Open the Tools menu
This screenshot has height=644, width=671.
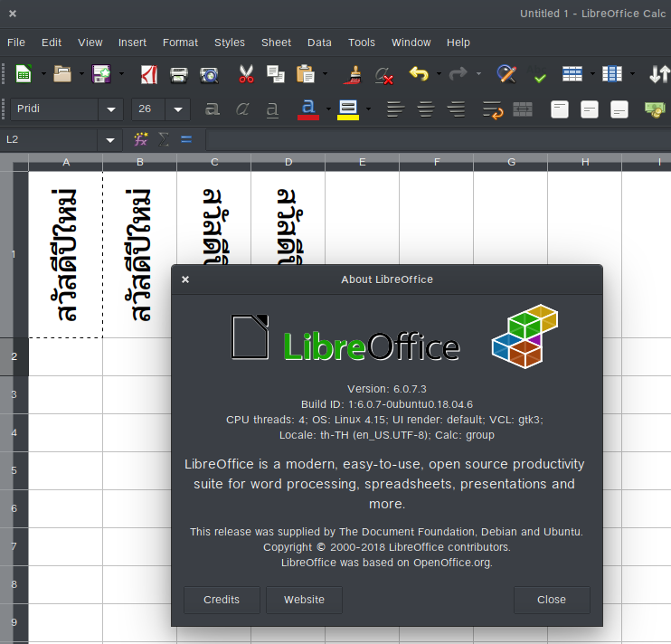[x=361, y=43]
